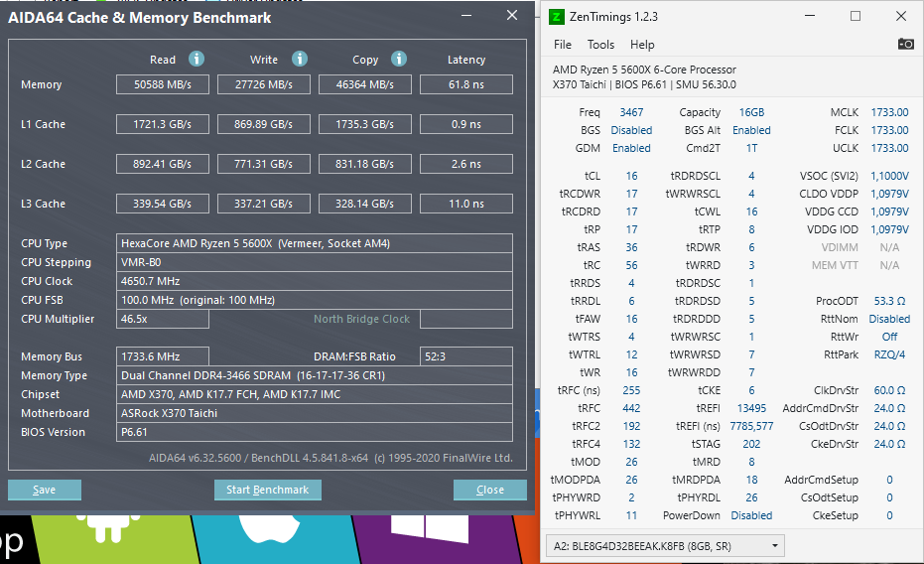Click the ClkDrvStr value 60.0 Ω

(889, 390)
